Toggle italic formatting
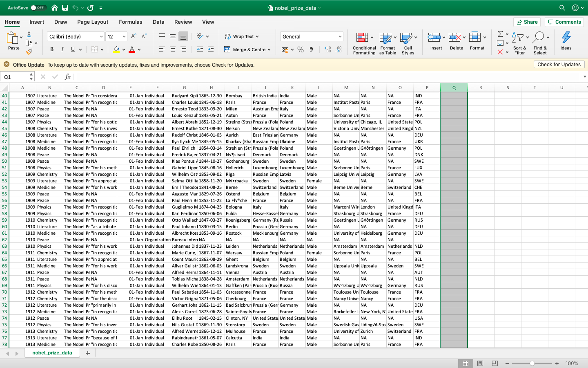The image size is (588, 368). pos(62,49)
